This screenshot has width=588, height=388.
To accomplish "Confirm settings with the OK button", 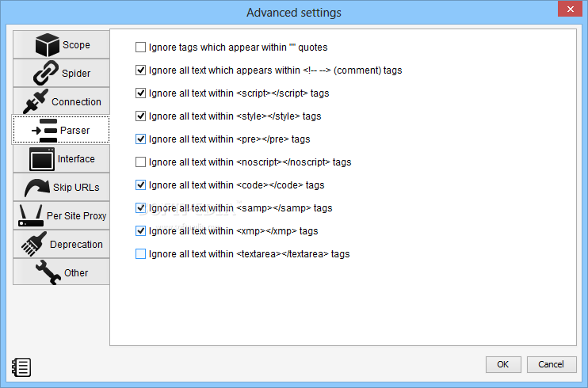I will (503, 364).
